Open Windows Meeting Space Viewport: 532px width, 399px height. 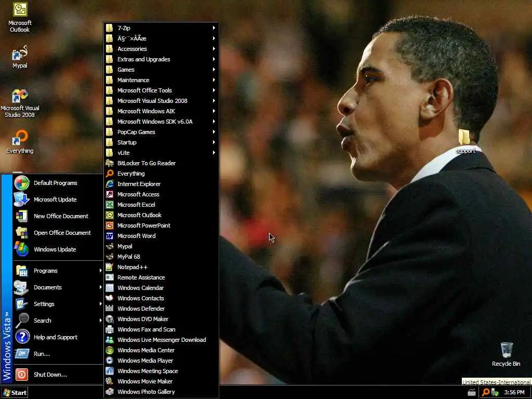pos(161,371)
